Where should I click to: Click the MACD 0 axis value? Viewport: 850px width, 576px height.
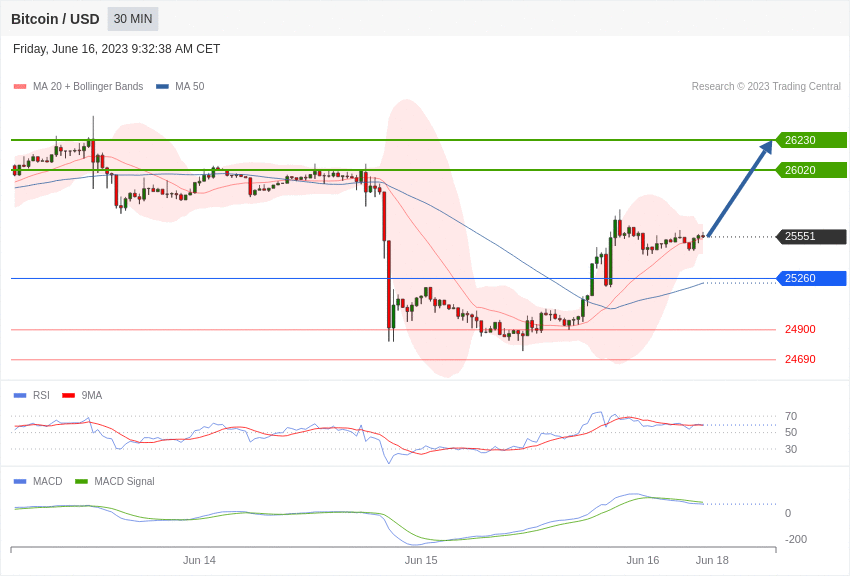[788, 514]
